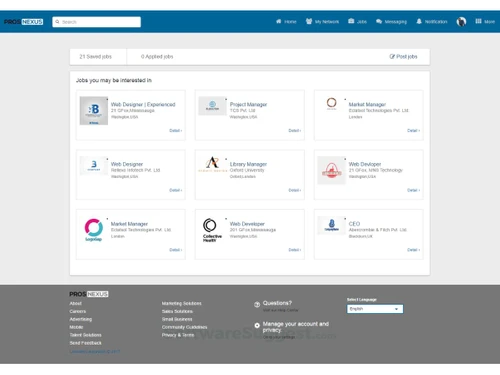The height and width of the screenshot is (375, 500).
Task: Click the CEO job company logo
Action: click(331, 225)
